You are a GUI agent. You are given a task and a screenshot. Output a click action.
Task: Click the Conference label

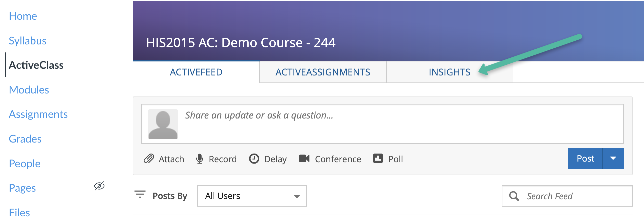click(338, 159)
